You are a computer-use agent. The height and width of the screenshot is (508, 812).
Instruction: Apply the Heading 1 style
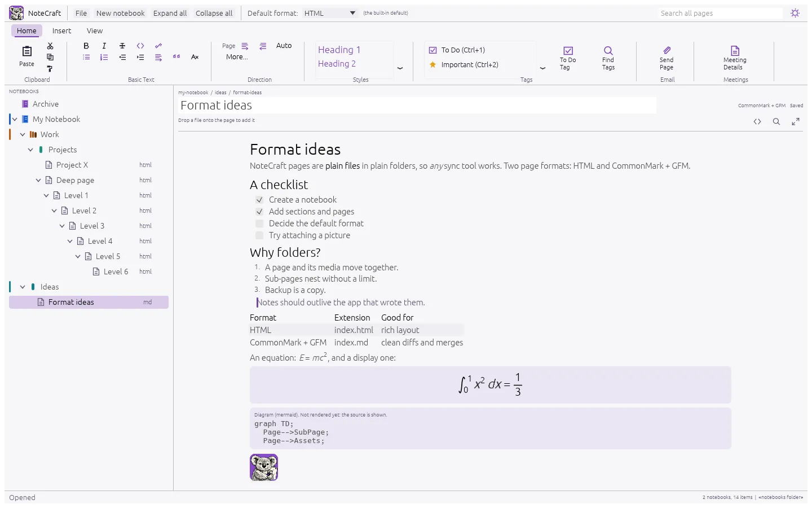pyautogui.click(x=339, y=50)
